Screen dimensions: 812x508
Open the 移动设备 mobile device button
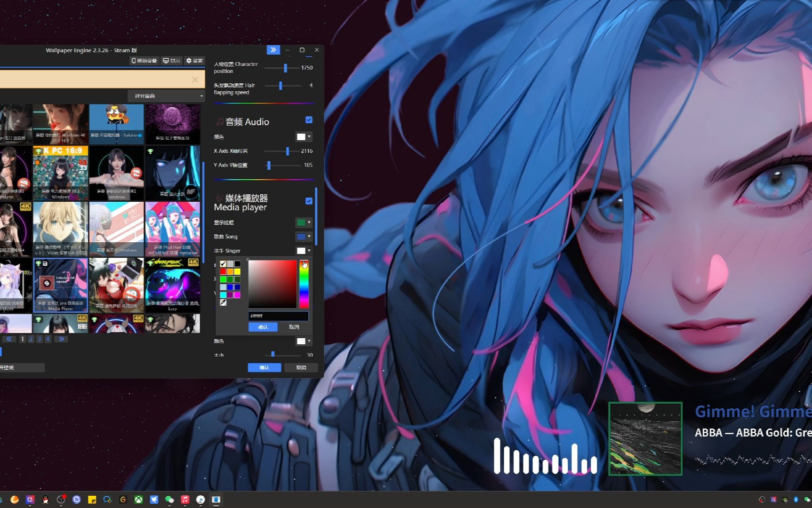pos(144,61)
